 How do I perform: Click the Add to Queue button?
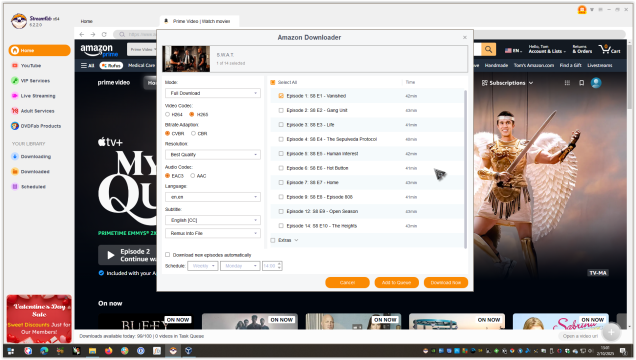tap(396, 283)
